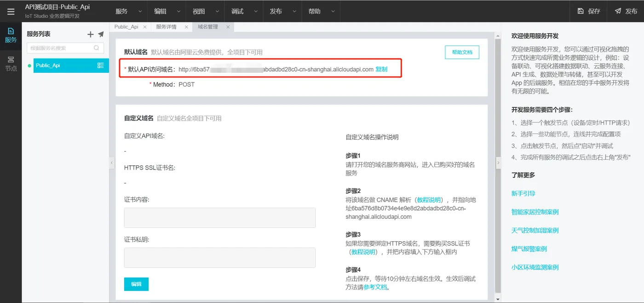Click the scrollbar up arrow
This screenshot has height=303, width=644.
click(x=497, y=35)
